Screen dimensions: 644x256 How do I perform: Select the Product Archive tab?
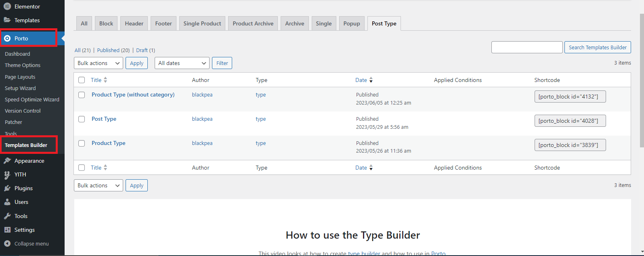[253, 23]
